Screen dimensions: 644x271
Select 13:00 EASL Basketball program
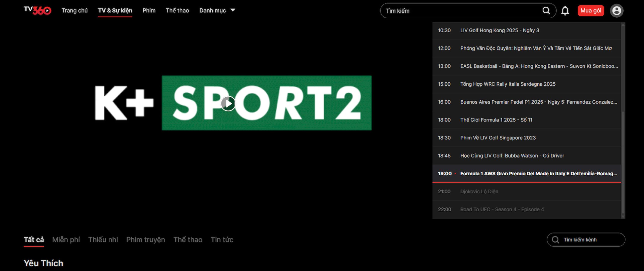pyautogui.click(x=527, y=66)
